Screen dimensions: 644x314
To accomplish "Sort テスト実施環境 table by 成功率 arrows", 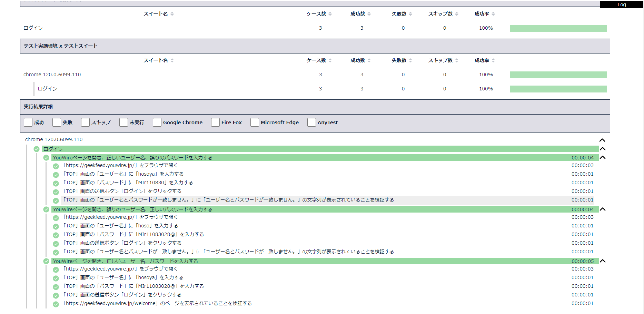I will pos(493,60).
